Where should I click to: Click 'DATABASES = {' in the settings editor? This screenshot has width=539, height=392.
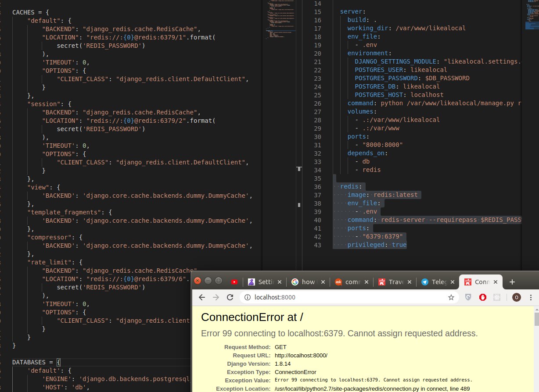(x=36, y=362)
